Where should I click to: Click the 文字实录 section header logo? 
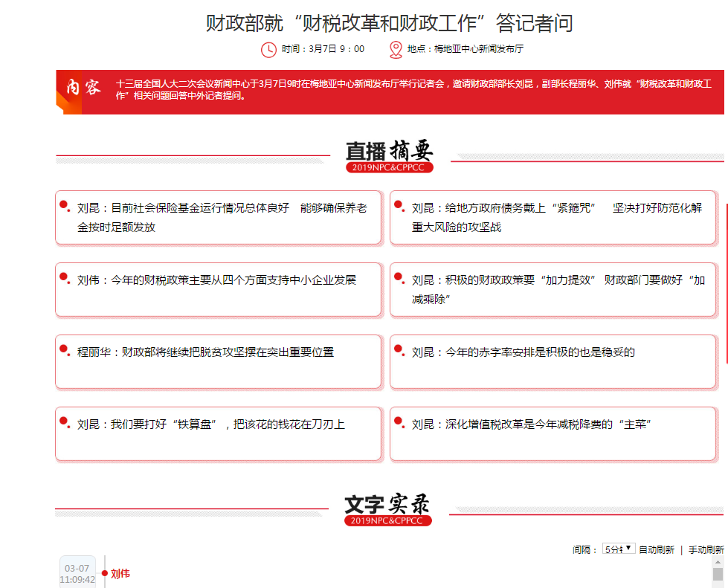[x=387, y=509]
